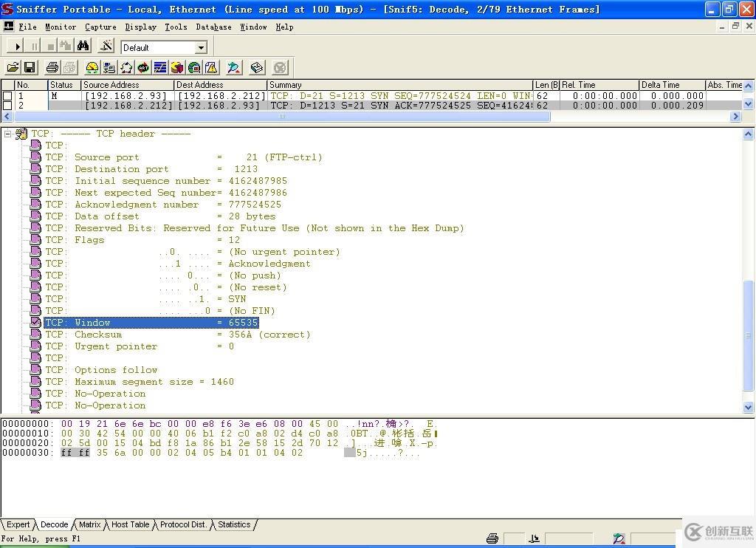The width and height of the screenshot is (756, 548).
Task: Click the stop capture square button
Action: point(50,47)
